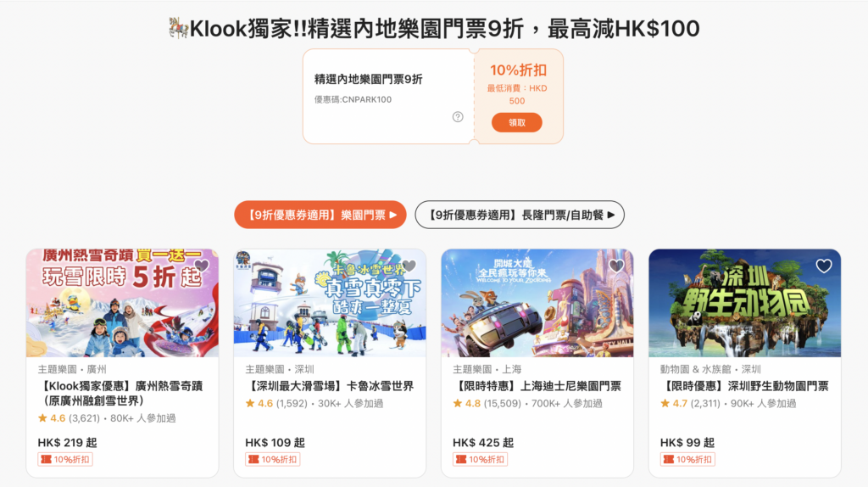Click the 精選內地樂園門票9折 coupon card
This screenshot has height=487, width=868.
tap(433, 97)
